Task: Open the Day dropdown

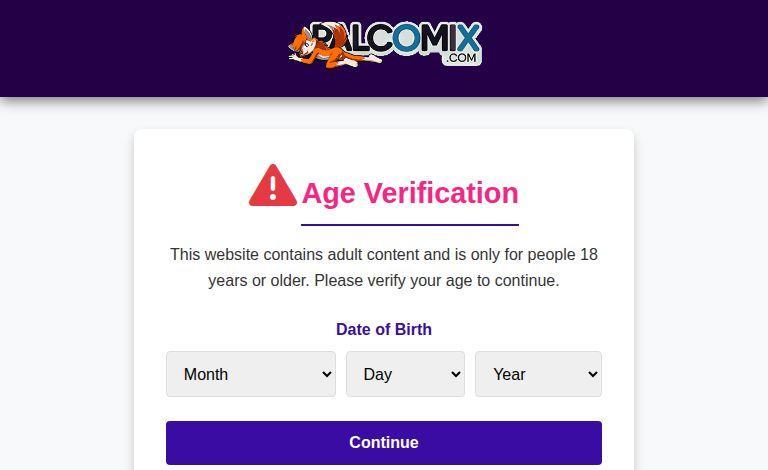Action: click(405, 374)
